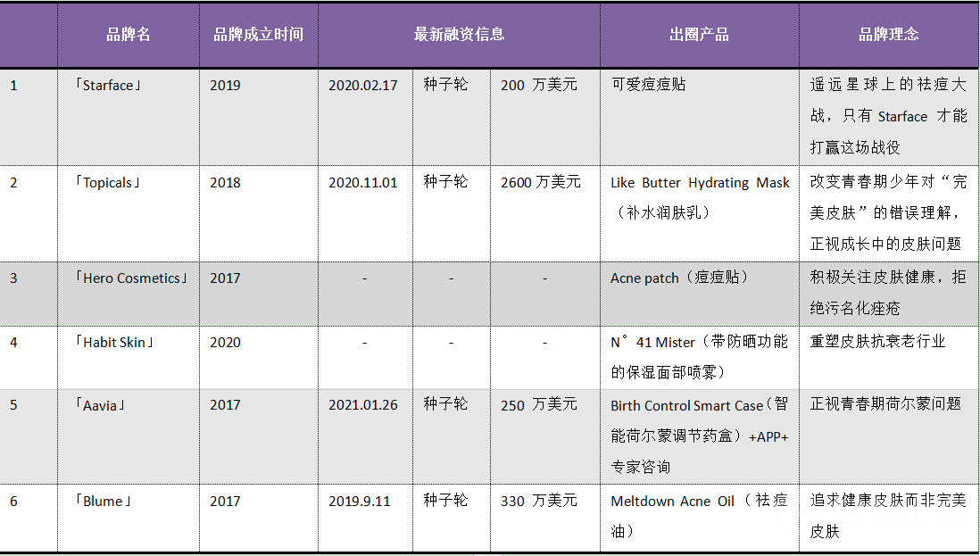The width and height of the screenshot is (980, 556).
Task: Click the Starface brand concept text
Action: point(888,116)
